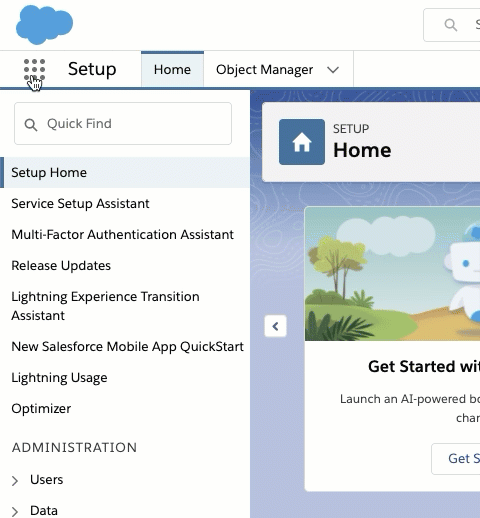Switch to the Home tab
The height and width of the screenshot is (518, 480).
tap(172, 70)
